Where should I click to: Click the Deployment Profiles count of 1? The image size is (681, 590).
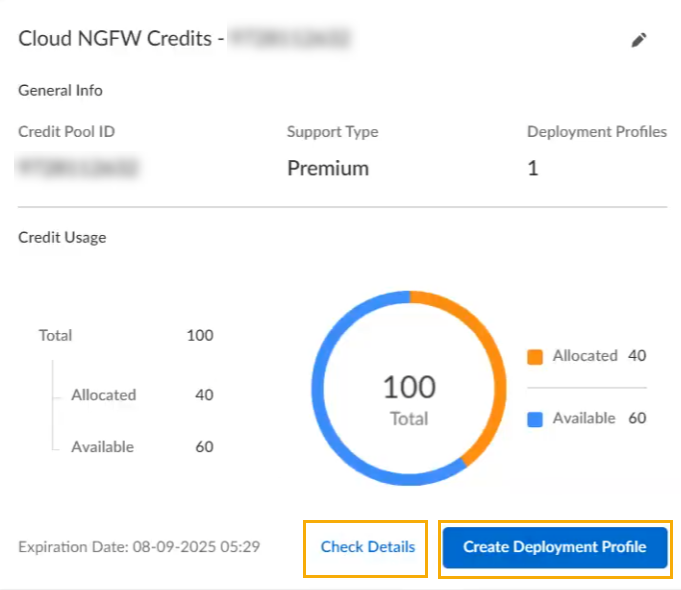(x=533, y=168)
